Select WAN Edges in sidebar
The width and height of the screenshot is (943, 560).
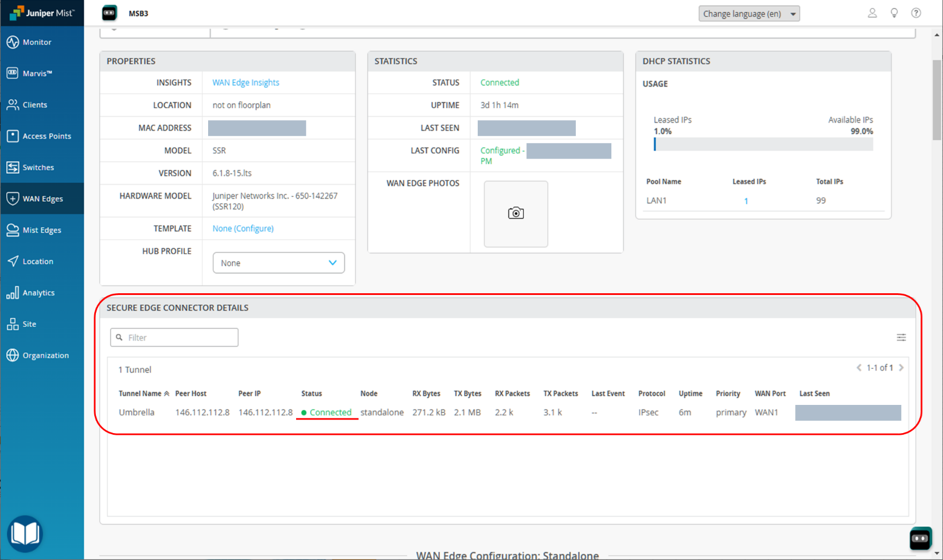(x=42, y=199)
